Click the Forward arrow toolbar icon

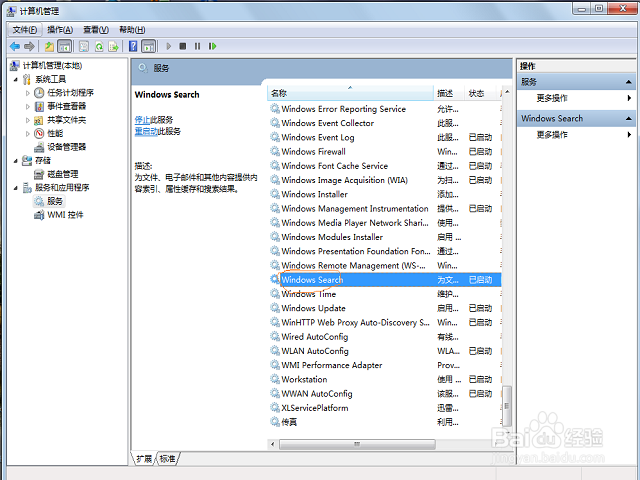tap(29, 47)
